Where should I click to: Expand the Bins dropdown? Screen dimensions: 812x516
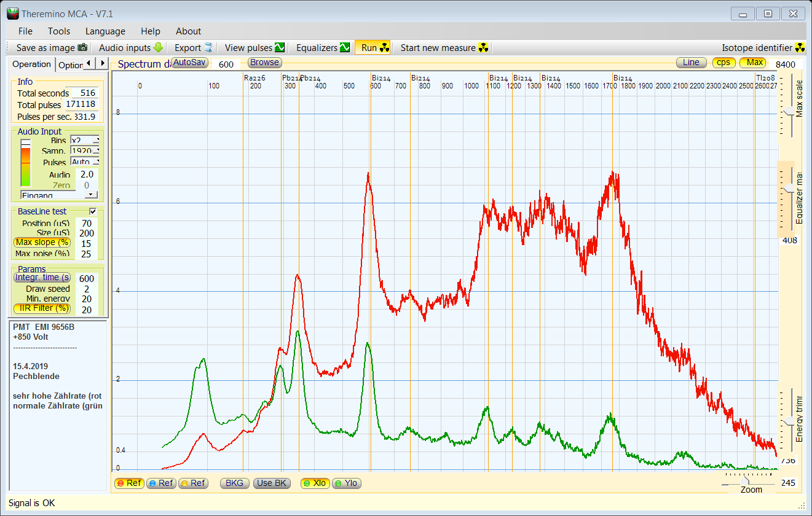click(95, 141)
